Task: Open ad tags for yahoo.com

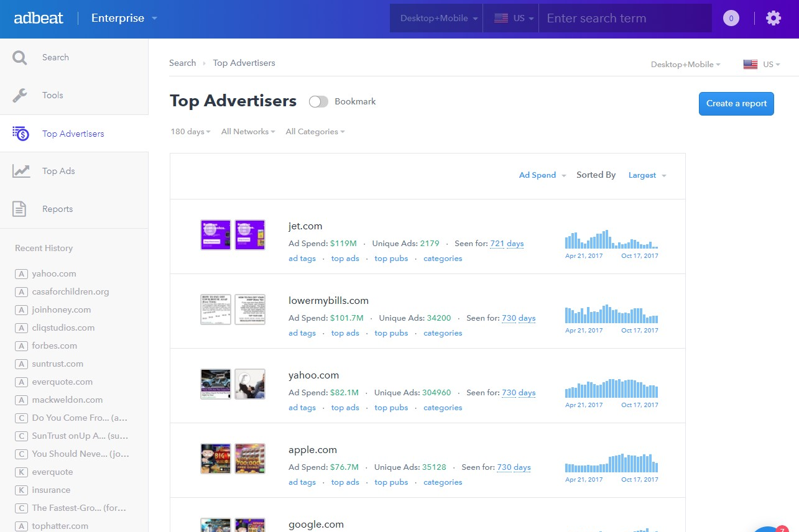Action: pyautogui.click(x=302, y=408)
